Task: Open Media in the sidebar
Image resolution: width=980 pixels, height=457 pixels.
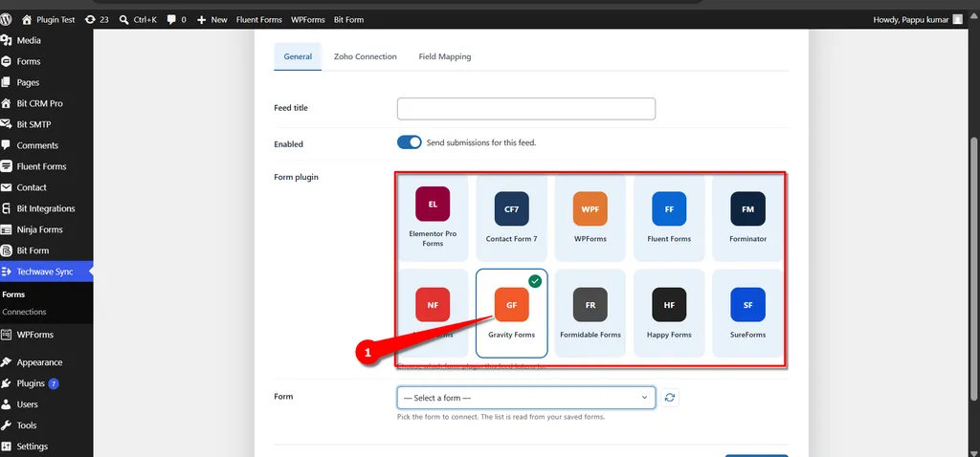Action: point(46,40)
